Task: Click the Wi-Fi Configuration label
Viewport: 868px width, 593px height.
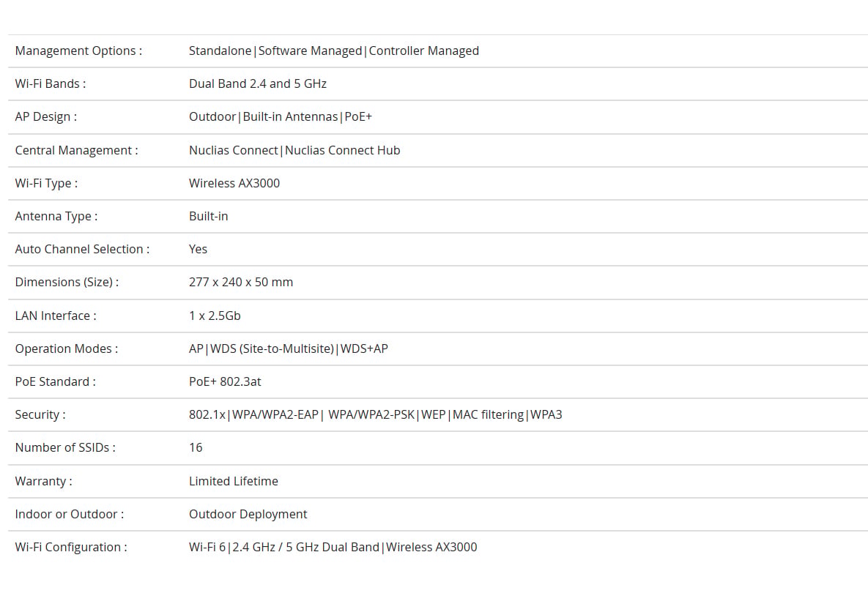Action: coord(71,547)
